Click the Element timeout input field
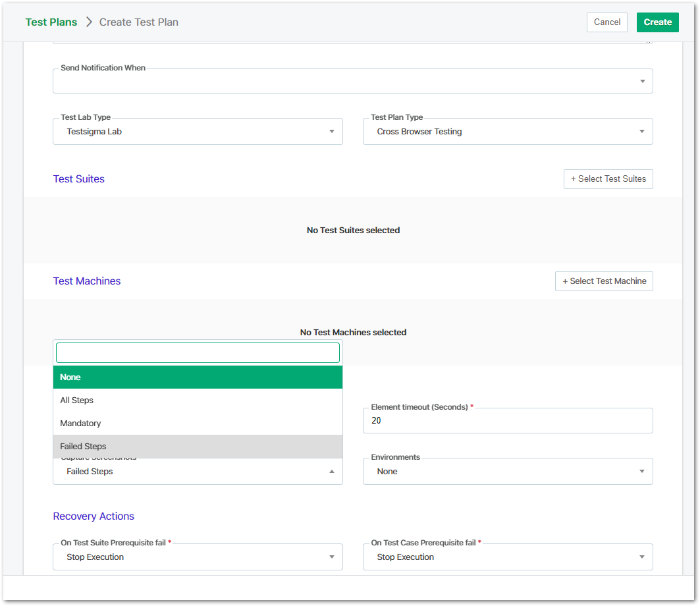Viewport: 700px width, 606px height. click(508, 420)
